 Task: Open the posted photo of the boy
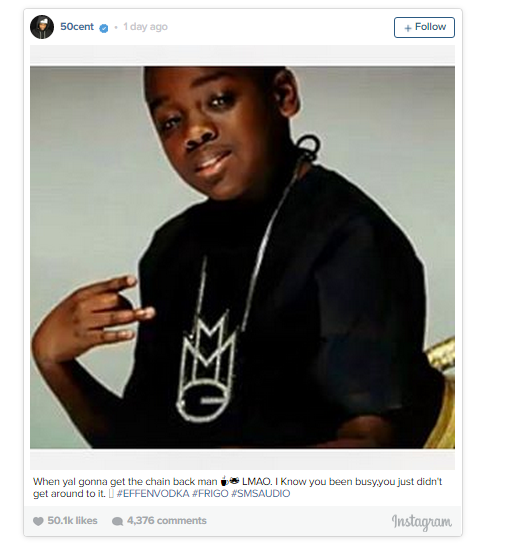pyautogui.click(x=242, y=257)
